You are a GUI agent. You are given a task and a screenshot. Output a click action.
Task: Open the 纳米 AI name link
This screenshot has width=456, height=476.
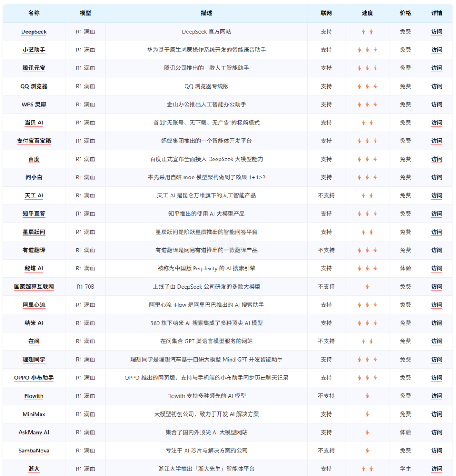34,323
